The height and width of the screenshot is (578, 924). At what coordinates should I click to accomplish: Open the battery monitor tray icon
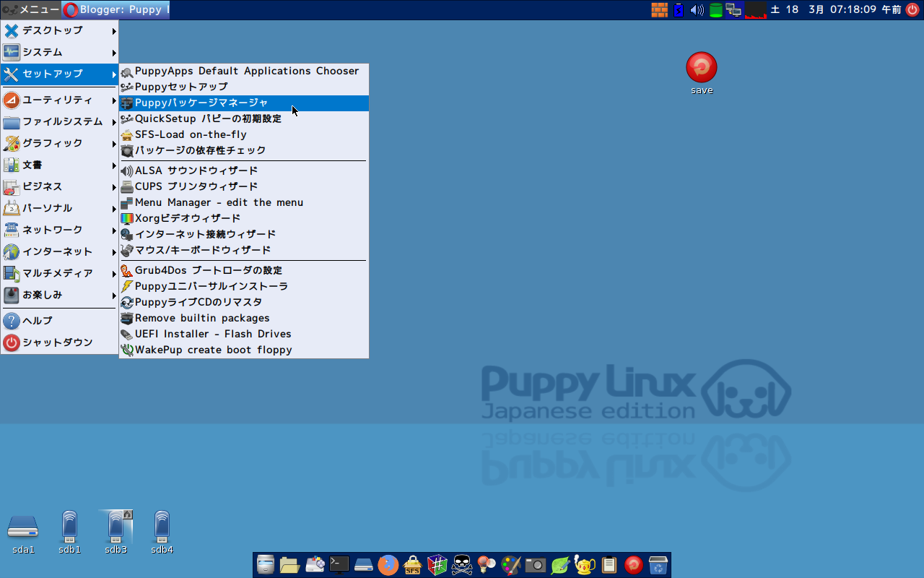(x=678, y=9)
